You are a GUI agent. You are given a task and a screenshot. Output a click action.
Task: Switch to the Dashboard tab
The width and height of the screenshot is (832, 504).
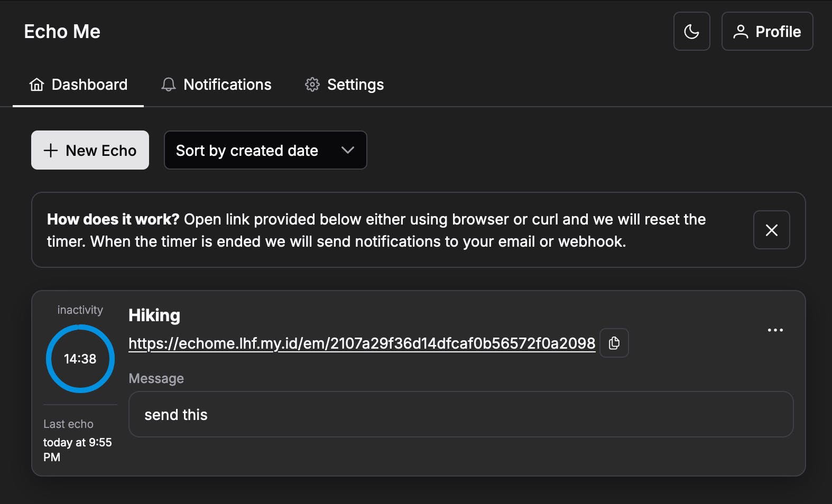[78, 85]
